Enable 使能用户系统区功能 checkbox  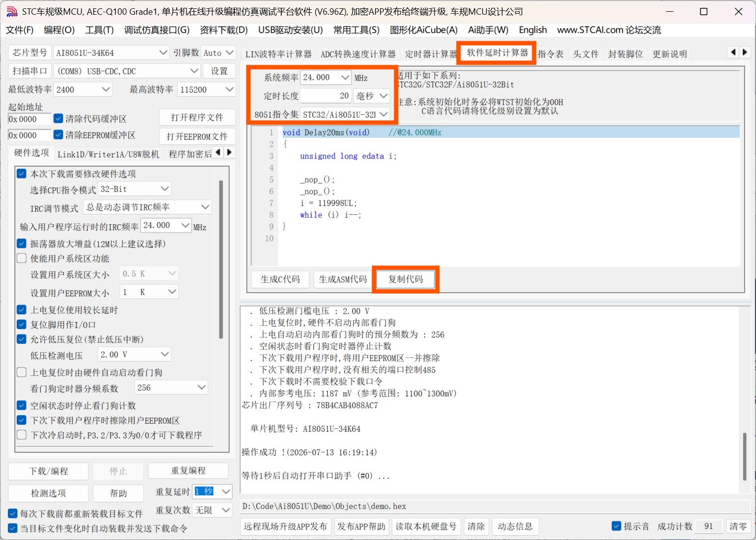tap(22, 258)
